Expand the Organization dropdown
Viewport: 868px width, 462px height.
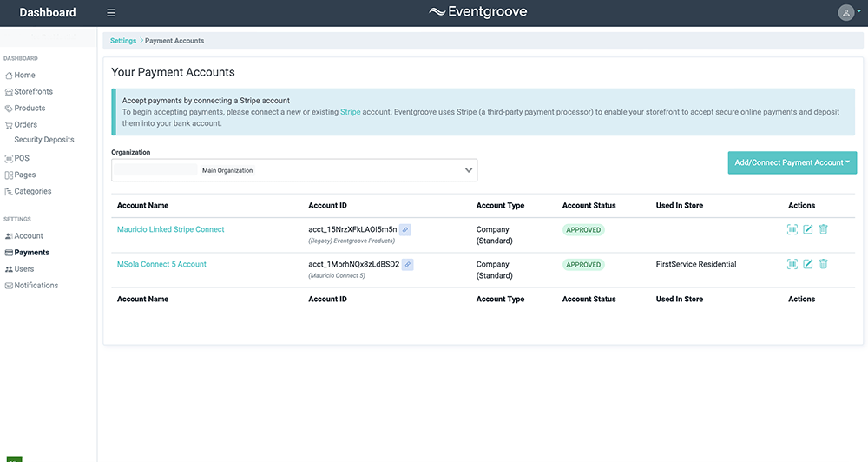294,170
